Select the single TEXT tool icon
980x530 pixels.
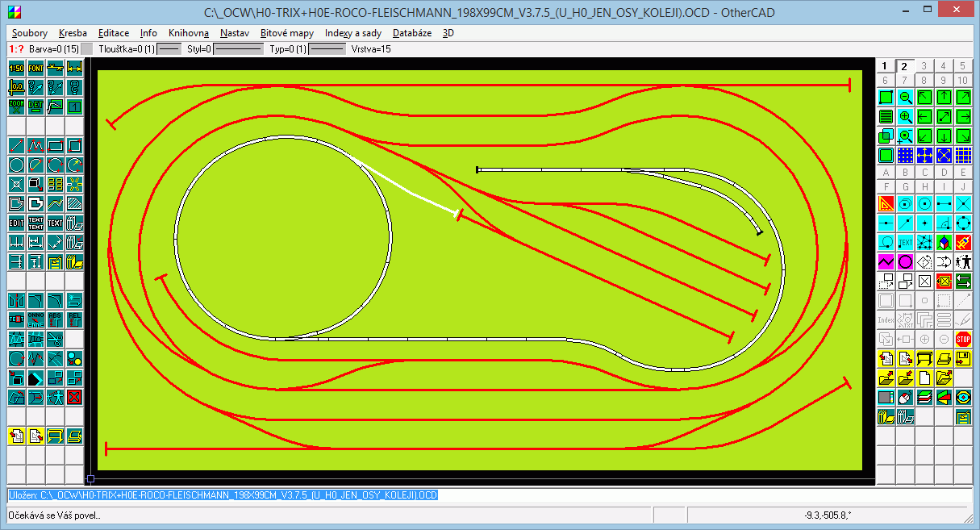point(55,223)
